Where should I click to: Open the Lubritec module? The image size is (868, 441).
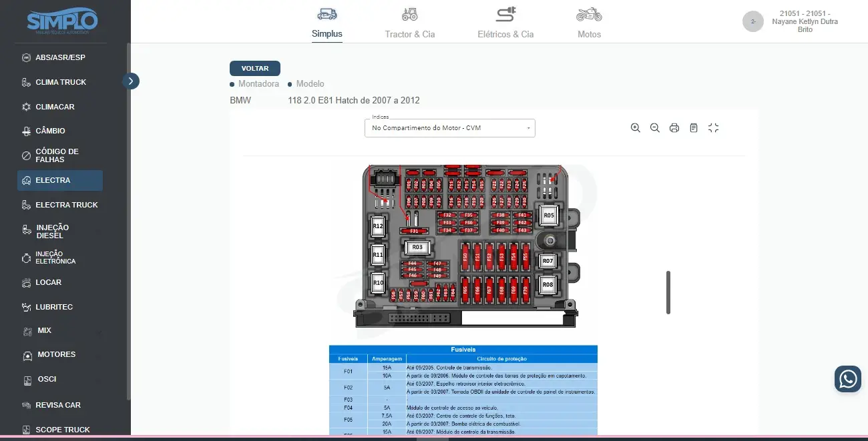click(60, 307)
